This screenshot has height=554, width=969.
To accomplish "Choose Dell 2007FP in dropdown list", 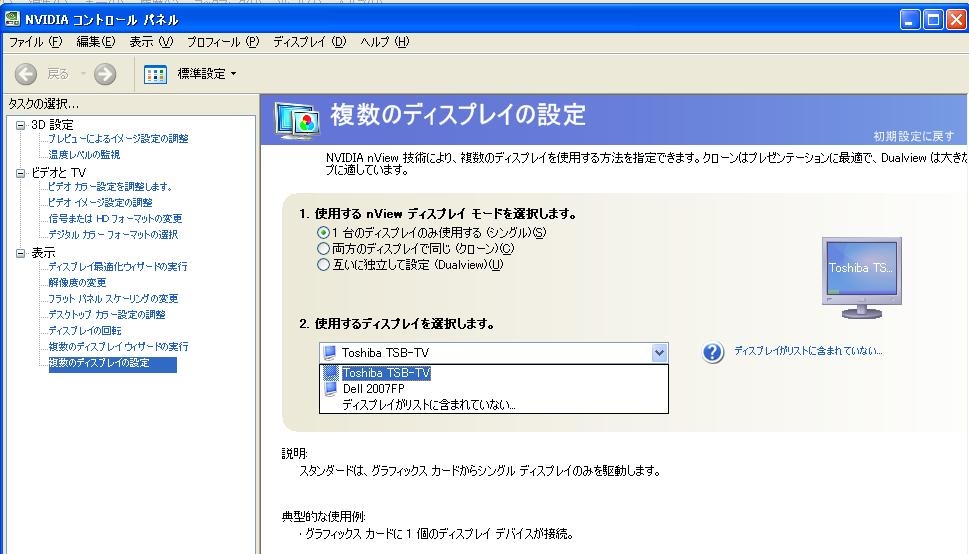I will tap(494, 389).
